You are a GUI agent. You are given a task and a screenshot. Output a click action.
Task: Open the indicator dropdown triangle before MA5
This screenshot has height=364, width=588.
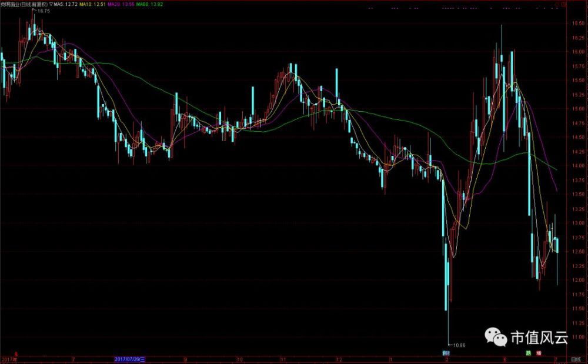coord(51,5)
